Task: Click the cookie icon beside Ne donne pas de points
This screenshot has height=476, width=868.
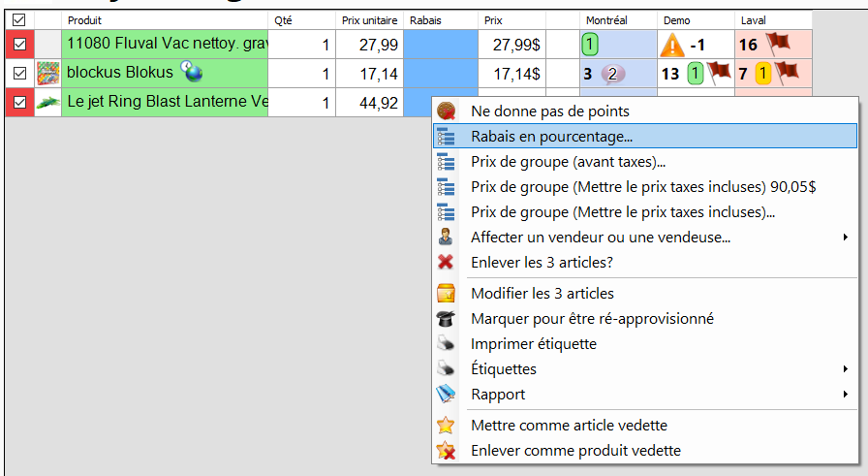Action: click(x=447, y=111)
